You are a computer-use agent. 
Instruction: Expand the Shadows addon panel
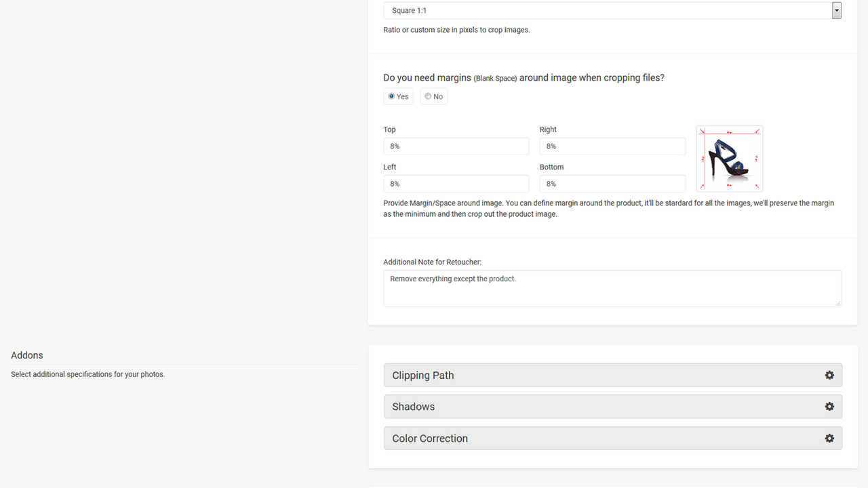(613, 407)
